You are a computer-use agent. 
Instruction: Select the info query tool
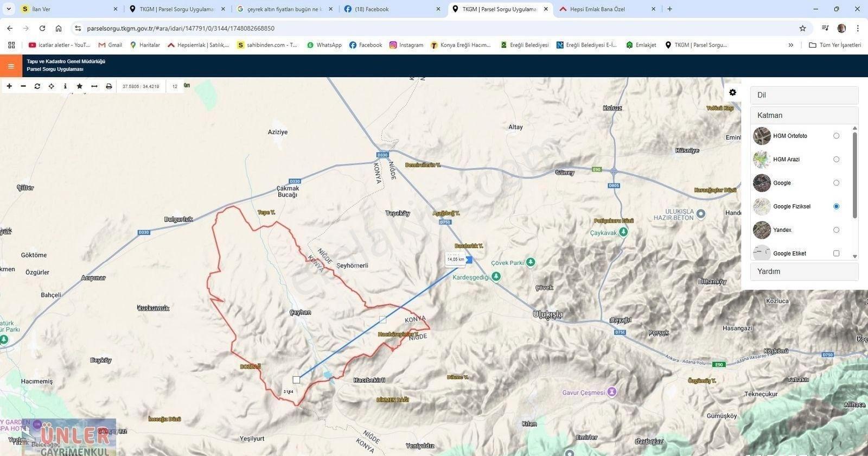pyautogui.click(x=66, y=86)
